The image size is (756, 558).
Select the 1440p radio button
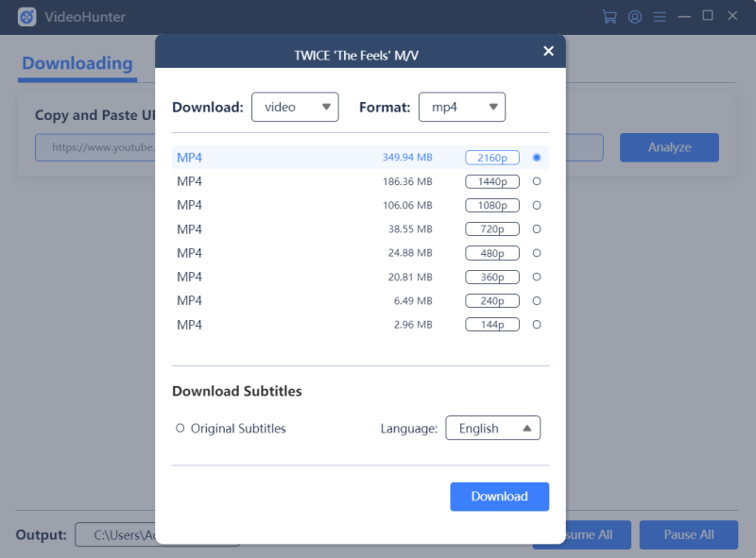coord(537,181)
